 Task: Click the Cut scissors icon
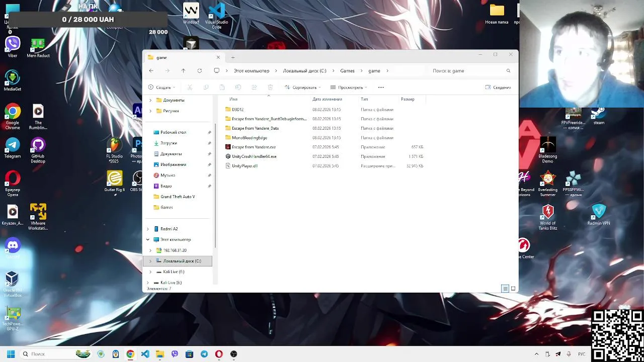(x=190, y=87)
